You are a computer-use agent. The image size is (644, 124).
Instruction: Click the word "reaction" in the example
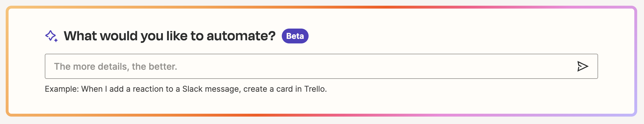[149, 89]
